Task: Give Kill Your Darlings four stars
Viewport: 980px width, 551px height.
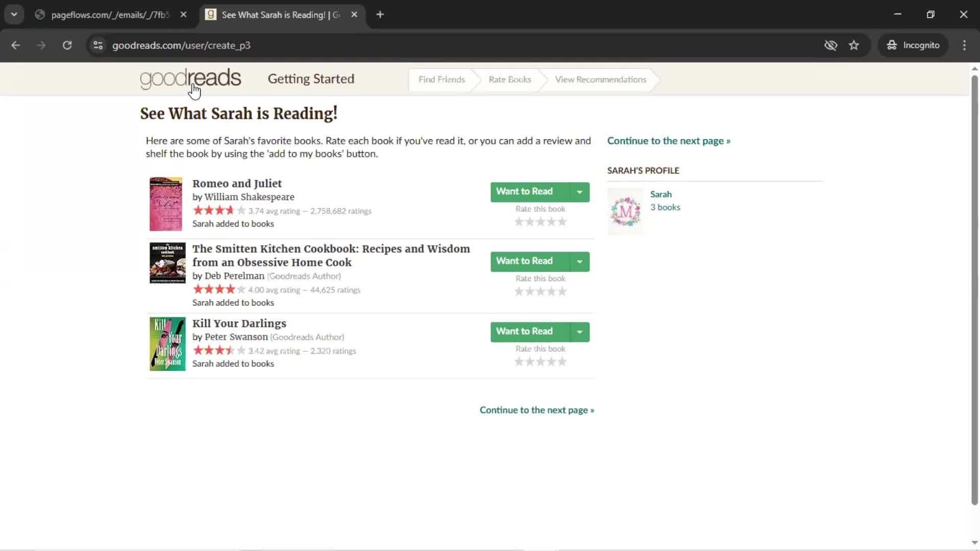Action: tap(551, 362)
